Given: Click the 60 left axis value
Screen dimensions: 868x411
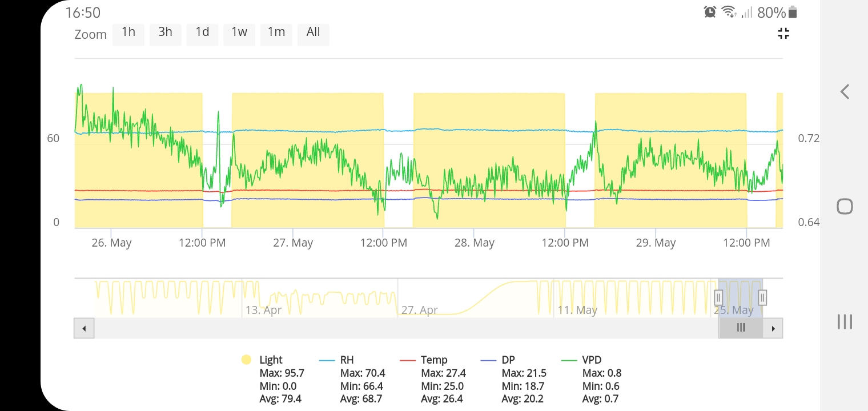Looking at the screenshot, I should point(53,138).
